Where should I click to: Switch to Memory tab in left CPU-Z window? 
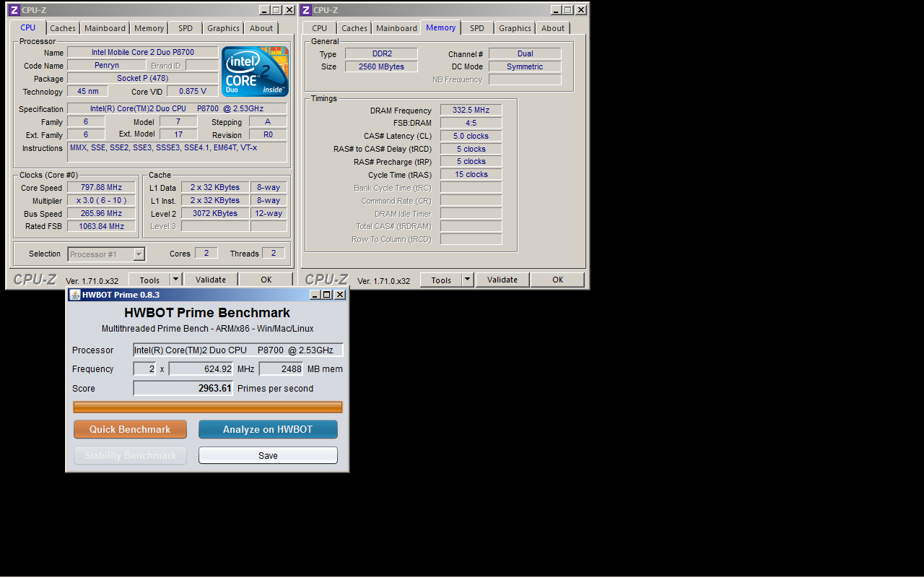pos(149,28)
